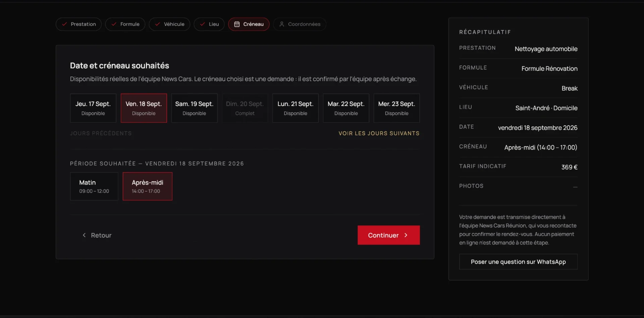The width and height of the screenshot is (644, 318).
Task: Click vendredi 18 septembre 2026 value
Action: click(538, 128)
